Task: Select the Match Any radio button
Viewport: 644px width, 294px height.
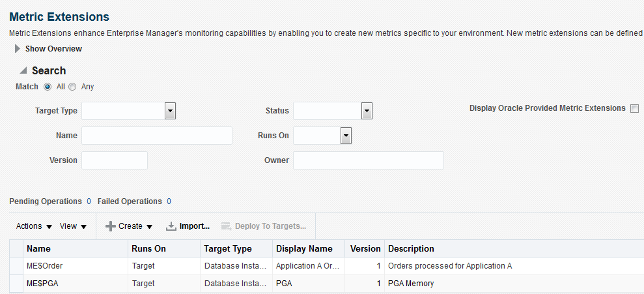Action: coord(72,87)
